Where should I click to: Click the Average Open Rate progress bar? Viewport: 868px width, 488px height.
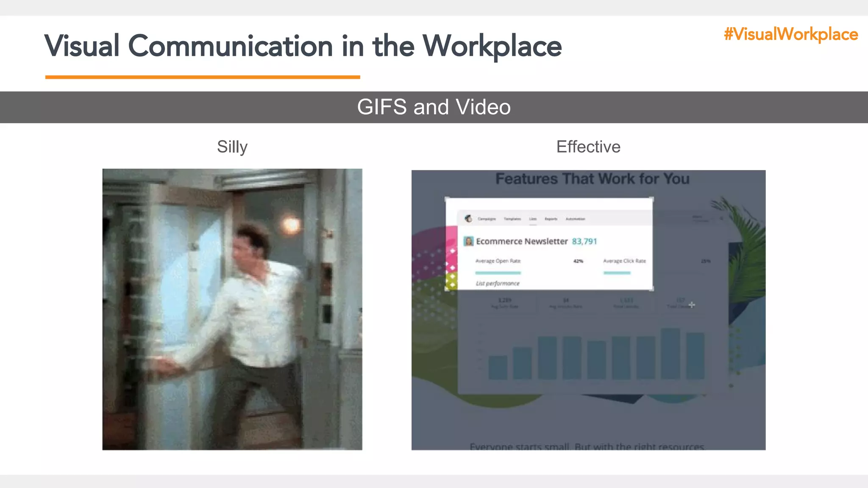[498, 273]
